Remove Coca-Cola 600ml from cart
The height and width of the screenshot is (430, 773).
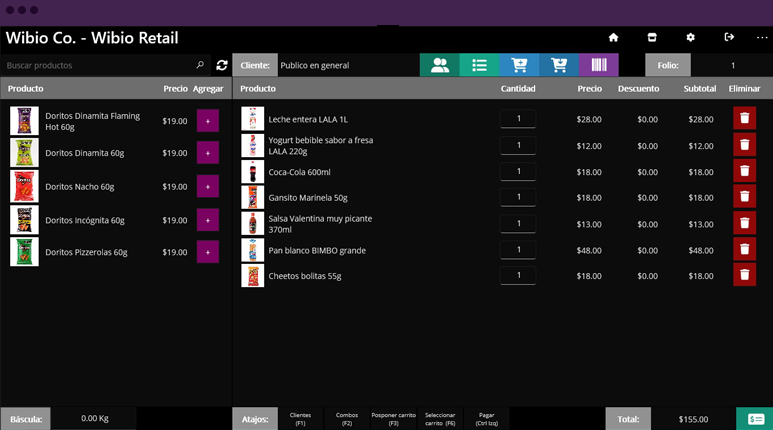[744, 171]
